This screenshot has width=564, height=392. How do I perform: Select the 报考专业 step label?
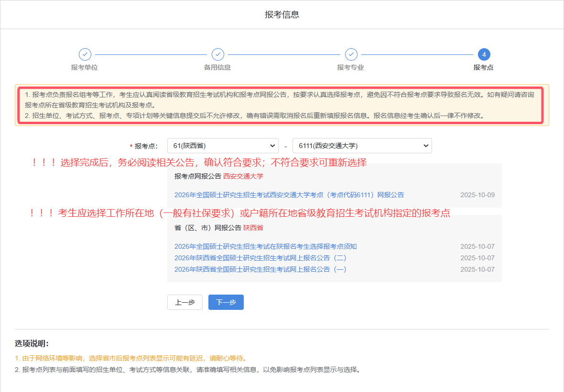pyautogui.click(x=351, y=67)
